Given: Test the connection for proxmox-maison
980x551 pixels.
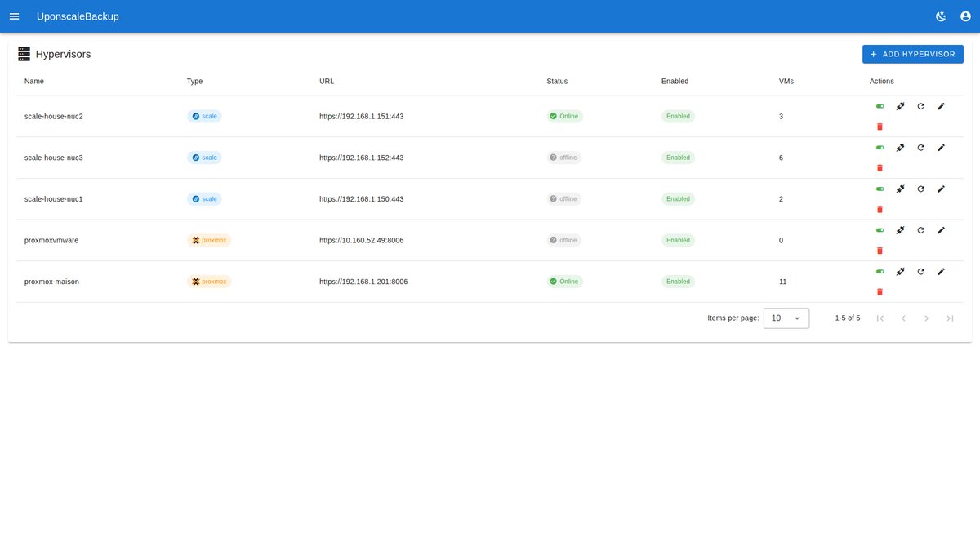Looking at the screenshot, I should [900, 272].
